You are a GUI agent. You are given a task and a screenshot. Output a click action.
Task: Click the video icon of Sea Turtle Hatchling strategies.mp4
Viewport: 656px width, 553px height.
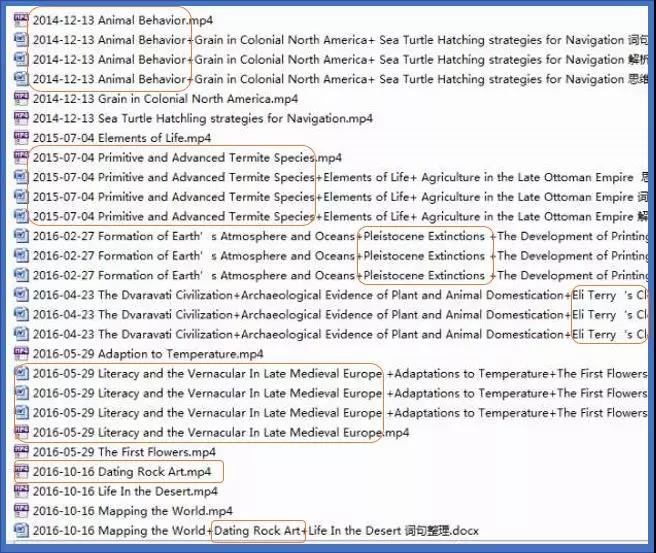21,118
